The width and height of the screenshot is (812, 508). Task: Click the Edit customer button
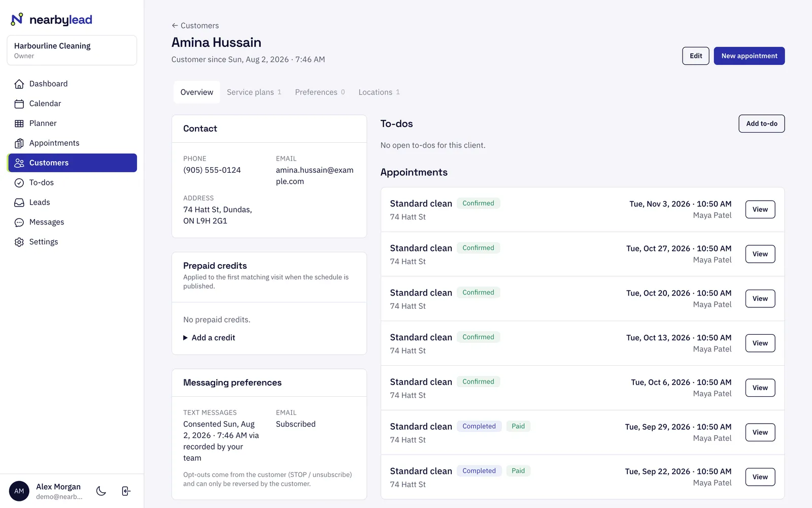click(696, 56)
